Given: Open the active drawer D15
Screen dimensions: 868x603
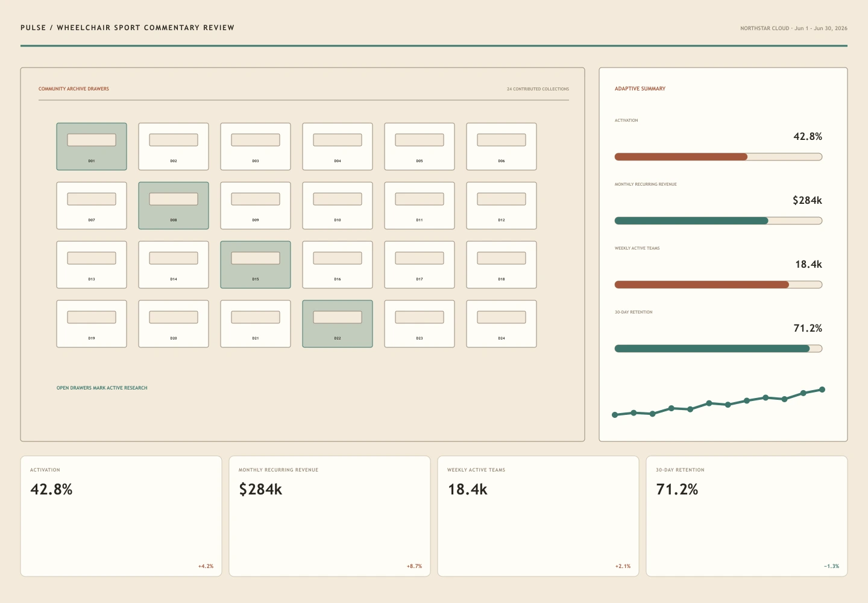Looking at the screenshot, I should [256, 265].
